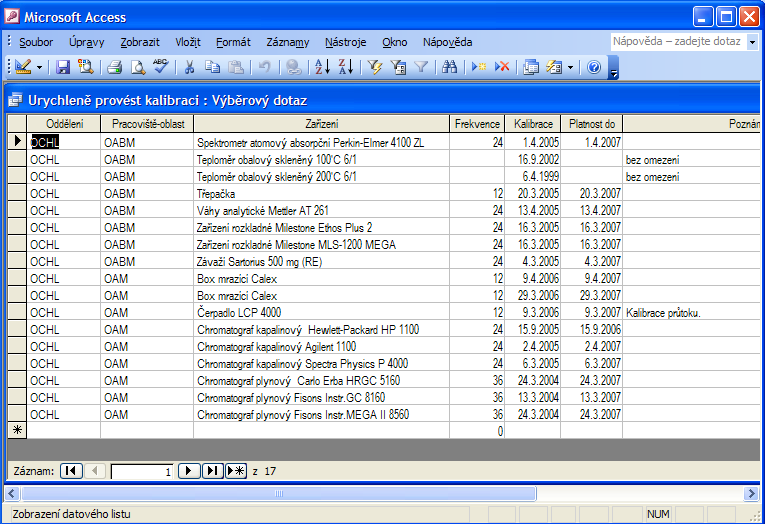Click the New Record toolbar icon

(479, 67)
